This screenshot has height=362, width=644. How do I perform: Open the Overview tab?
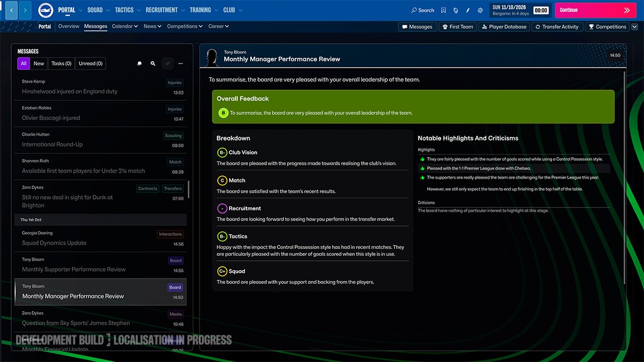tap(69, 26)
